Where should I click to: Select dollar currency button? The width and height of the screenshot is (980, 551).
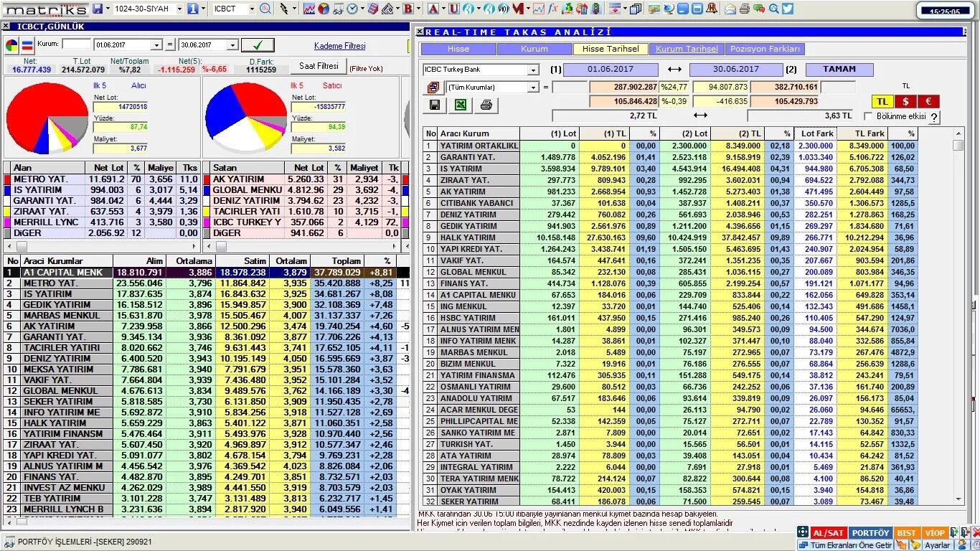pos(905,102)
